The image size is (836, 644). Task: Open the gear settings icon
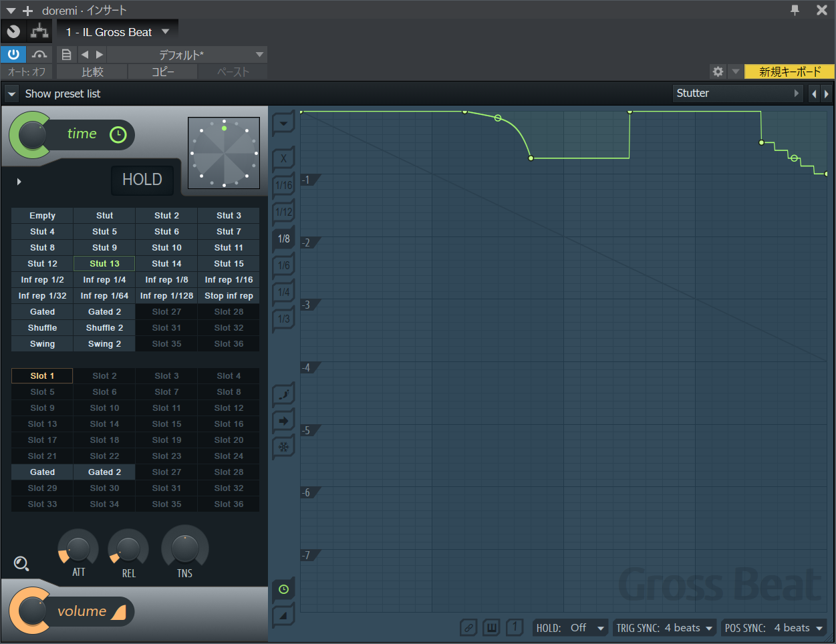coord(718,71)
